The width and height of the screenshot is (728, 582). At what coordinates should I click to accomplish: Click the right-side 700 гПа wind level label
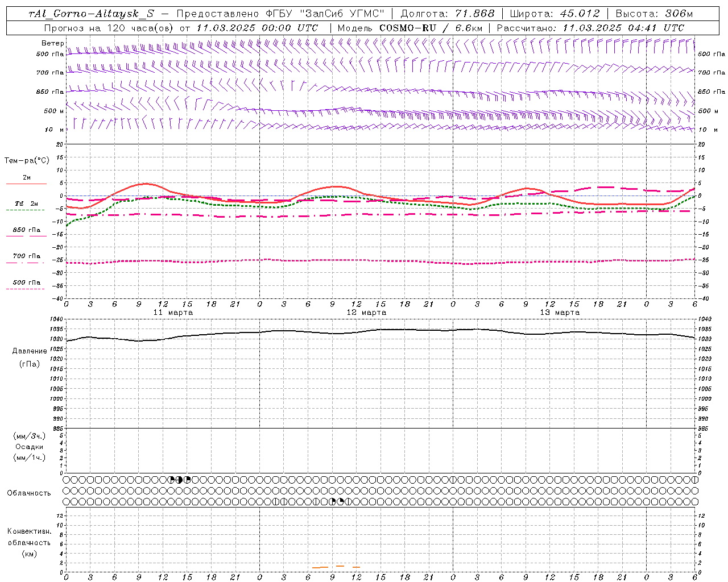click(712, 73)
